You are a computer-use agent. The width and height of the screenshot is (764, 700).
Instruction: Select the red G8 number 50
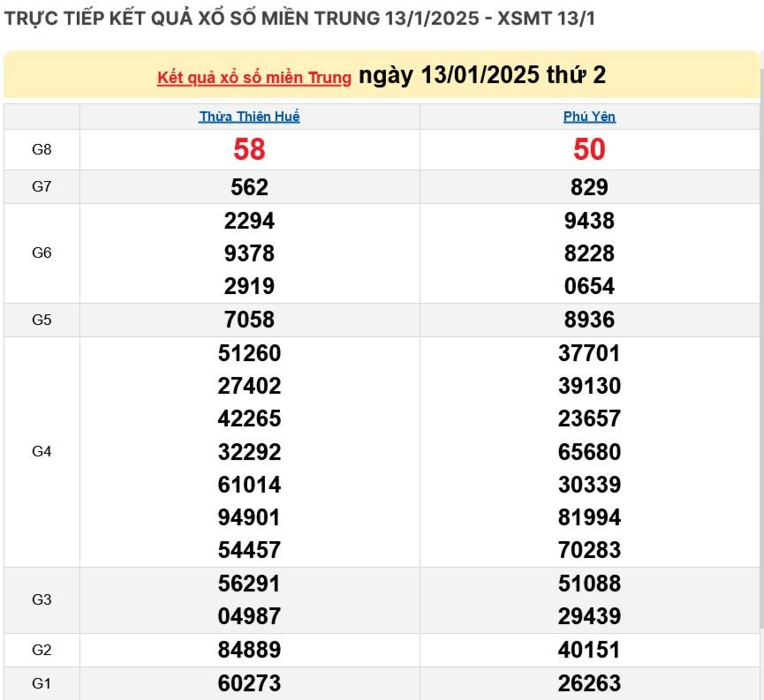pyautogui.click(x=589, y=150)
